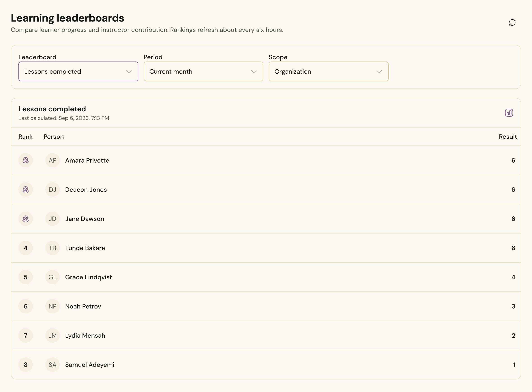
Task: Click Lydia Mensah's result value 2
Action: [513, 335]
